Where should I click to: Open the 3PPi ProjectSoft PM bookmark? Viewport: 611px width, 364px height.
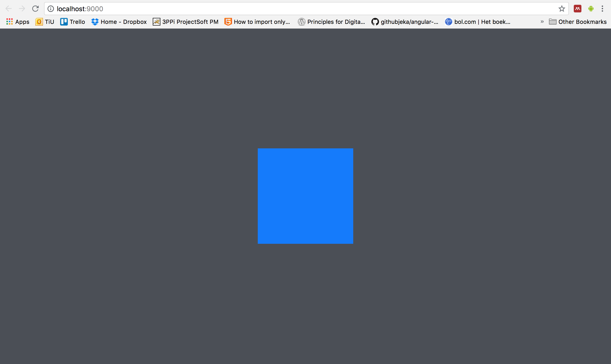(x=185, y=22)
